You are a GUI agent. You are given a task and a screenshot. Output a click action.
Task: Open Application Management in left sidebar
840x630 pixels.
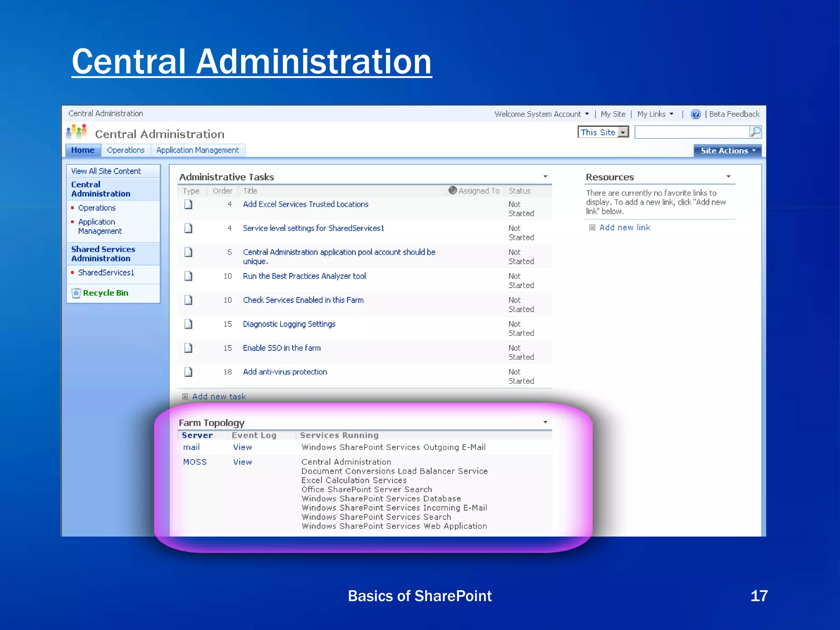coord(100,226)
